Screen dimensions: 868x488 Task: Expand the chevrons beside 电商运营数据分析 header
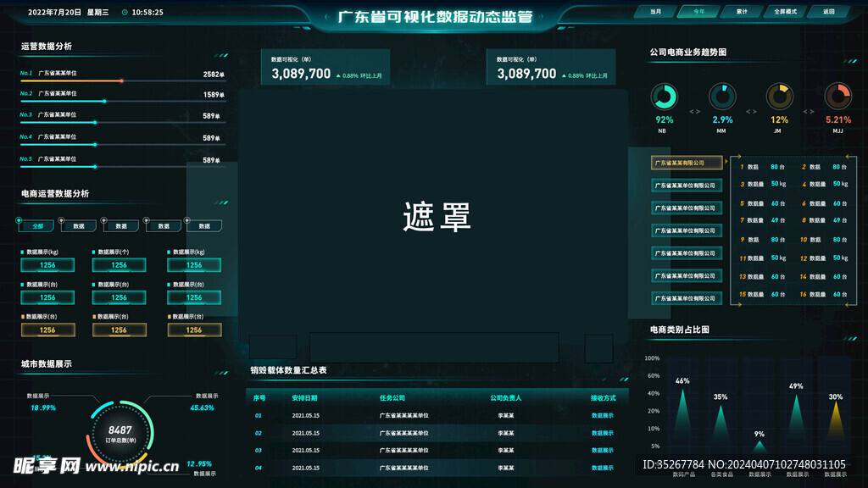(x=223, y=203)
